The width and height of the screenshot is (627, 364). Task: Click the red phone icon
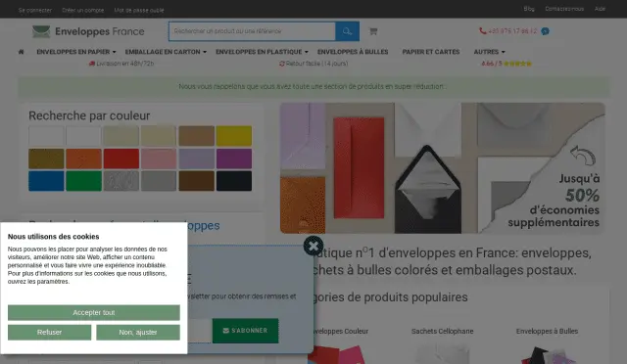pyautogui.click(x=483, y=30)
